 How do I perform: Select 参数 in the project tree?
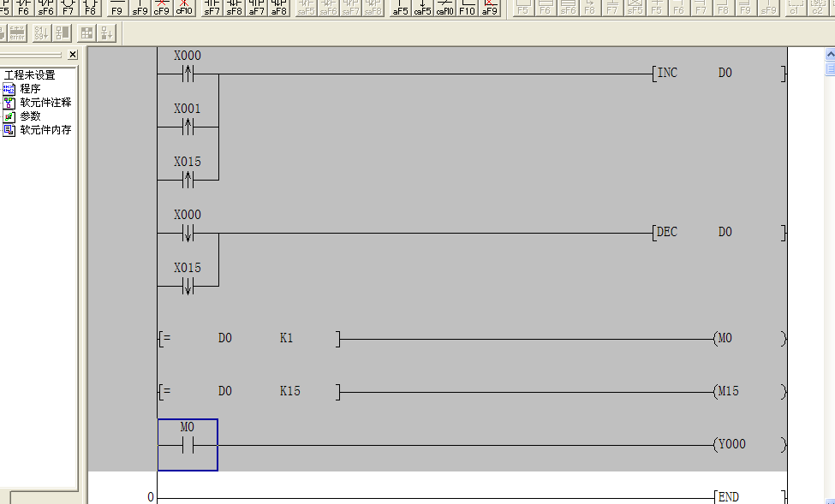30,116
